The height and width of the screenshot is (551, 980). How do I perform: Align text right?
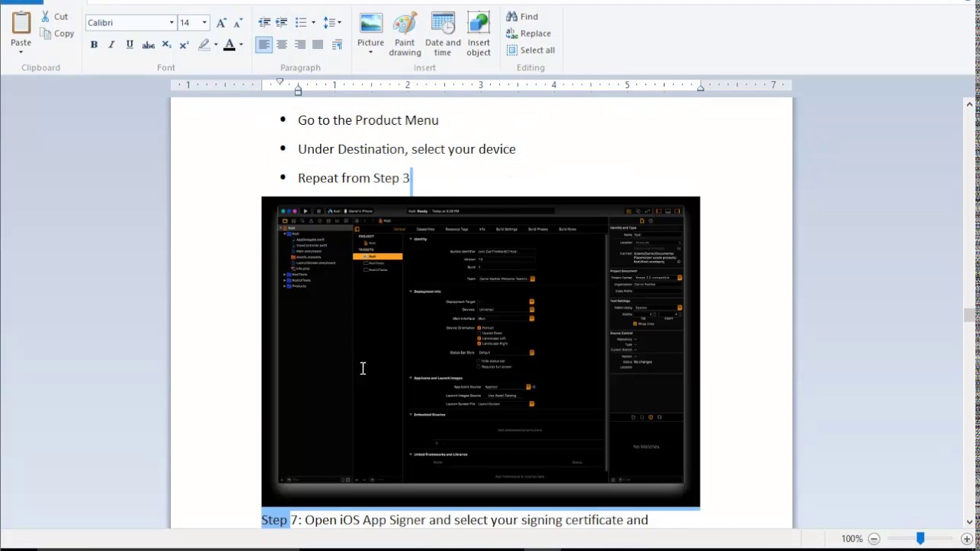(x=300, y=45)
